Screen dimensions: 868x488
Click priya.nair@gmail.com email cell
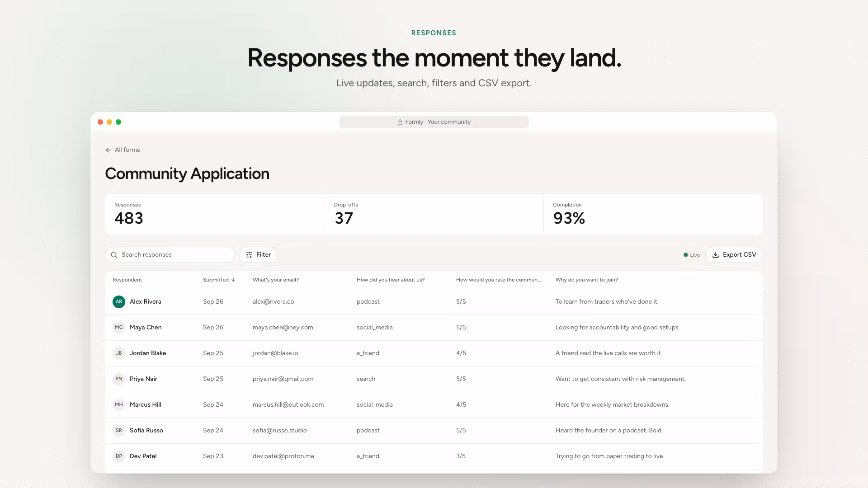(x=283, y=379)
